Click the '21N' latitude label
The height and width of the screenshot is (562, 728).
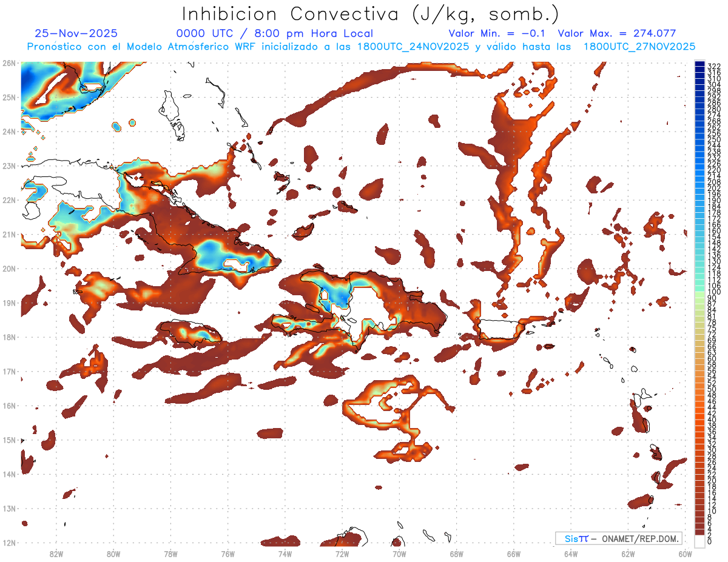pyautogui.click(x=8, y=234)
